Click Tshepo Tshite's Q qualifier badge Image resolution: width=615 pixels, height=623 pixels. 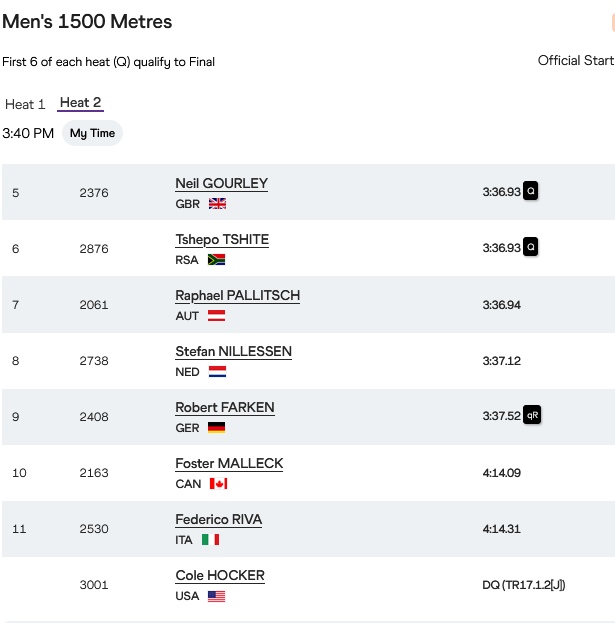click(531, 247)
